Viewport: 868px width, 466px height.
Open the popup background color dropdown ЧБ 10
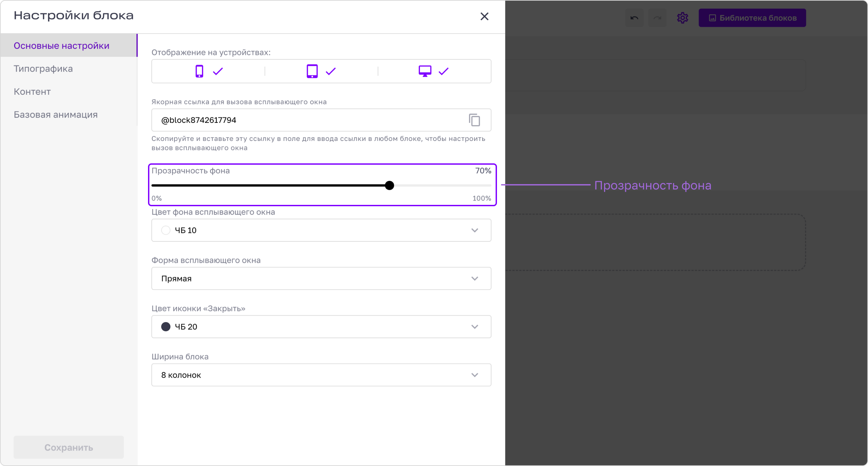321,230
